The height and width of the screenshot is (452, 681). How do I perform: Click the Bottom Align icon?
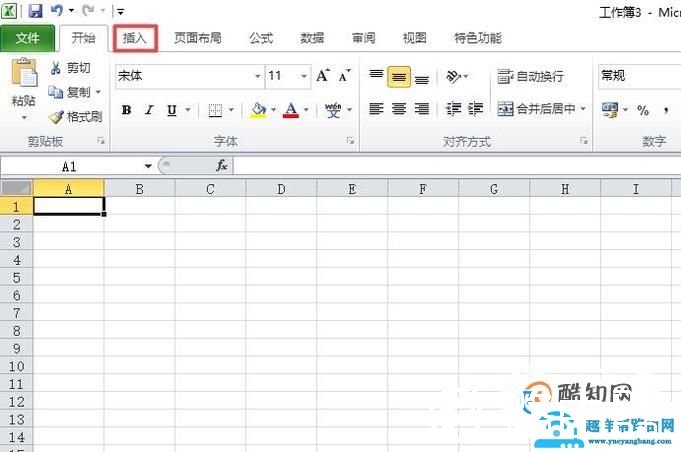[422, 79]
